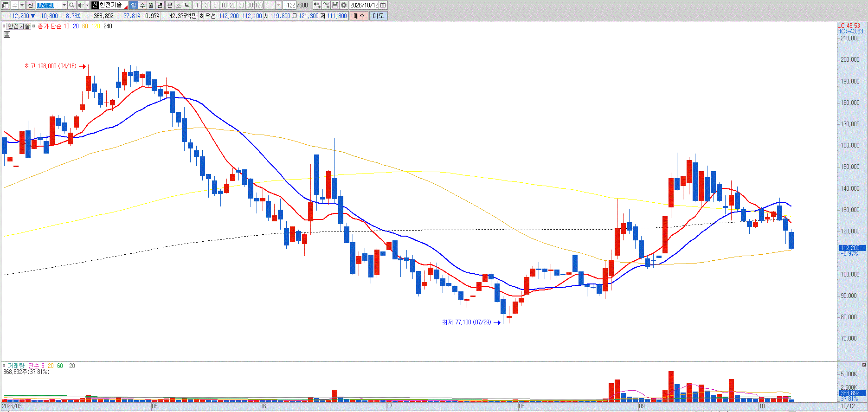
Task: Click the 최저 77,100 (07/29) low marker label
Action: click(x=466, y=322)
